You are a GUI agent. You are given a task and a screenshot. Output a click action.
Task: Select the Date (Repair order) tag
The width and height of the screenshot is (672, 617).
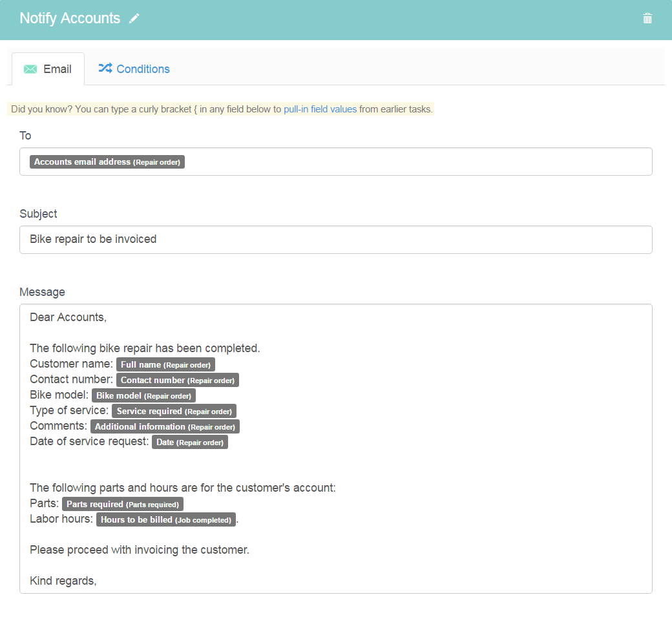190,442
